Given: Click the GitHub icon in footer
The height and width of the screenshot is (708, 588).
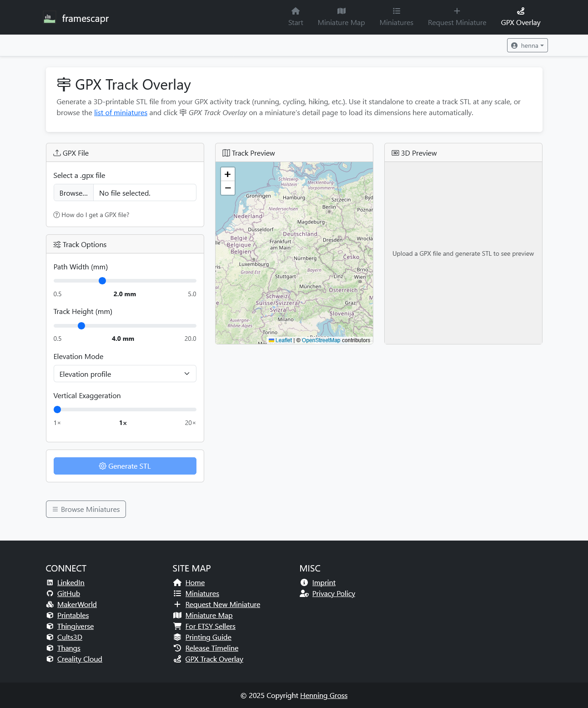Looking at the screenshot, I should pyautogui.click(x=50, y=593).
